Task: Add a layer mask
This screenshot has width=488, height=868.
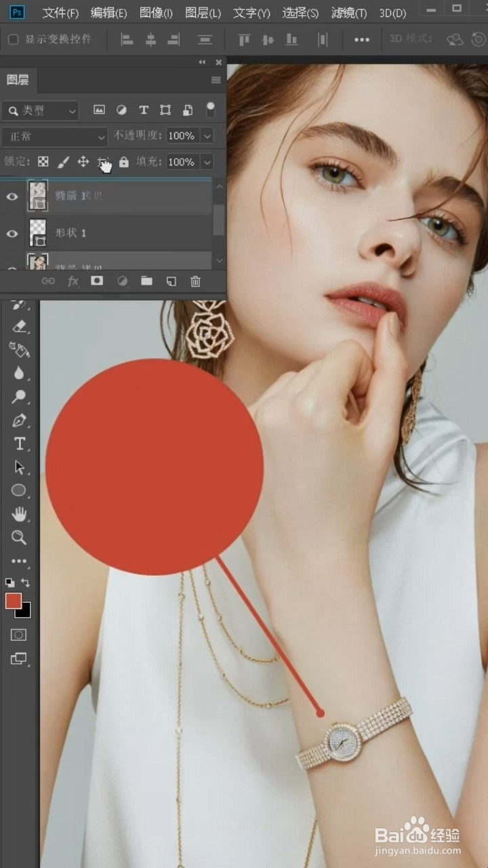Action: point(97,281)
